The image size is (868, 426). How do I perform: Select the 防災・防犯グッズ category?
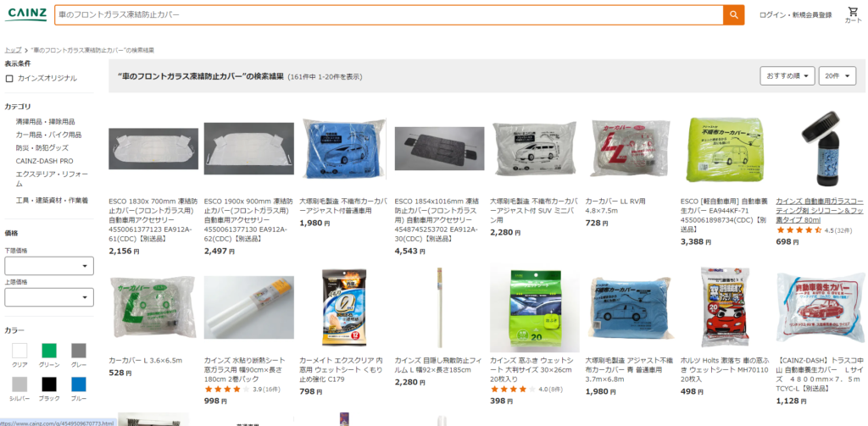tap(42, 147)
